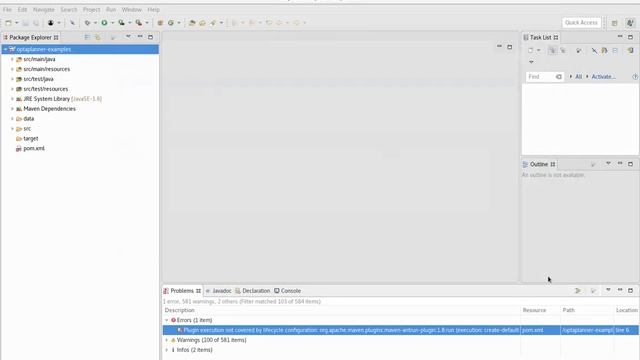This screenshot has width=640, height=360.
Task: Click the green Run toolbar button
Action: point(104,23)
